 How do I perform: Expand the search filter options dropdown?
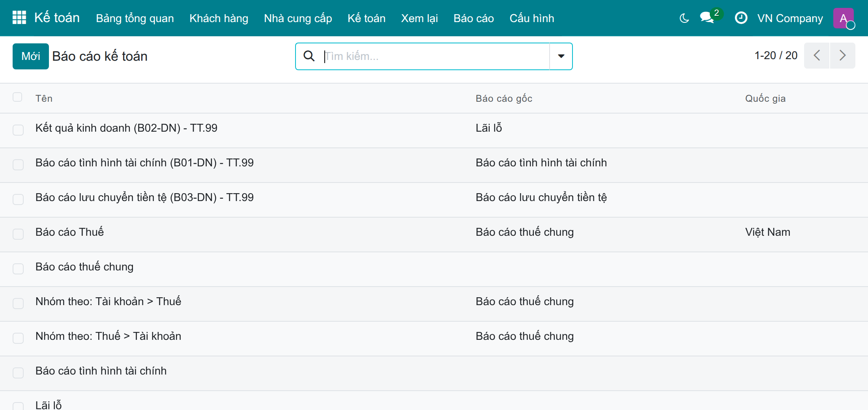tap(561, 56)
